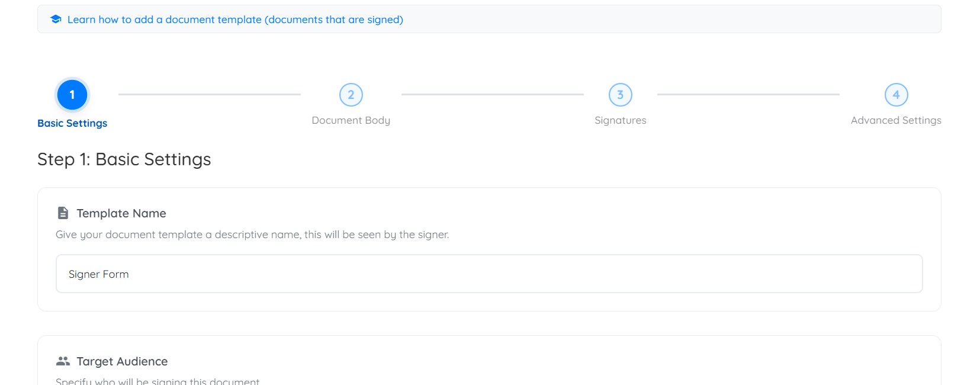Select the 'Basic Settings' step label
This screenshot has height=385, width=980.
point(72,123)
